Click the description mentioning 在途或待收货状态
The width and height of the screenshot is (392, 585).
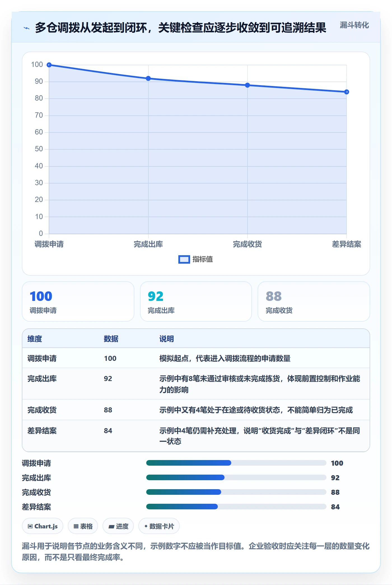(x=256, y=410)
